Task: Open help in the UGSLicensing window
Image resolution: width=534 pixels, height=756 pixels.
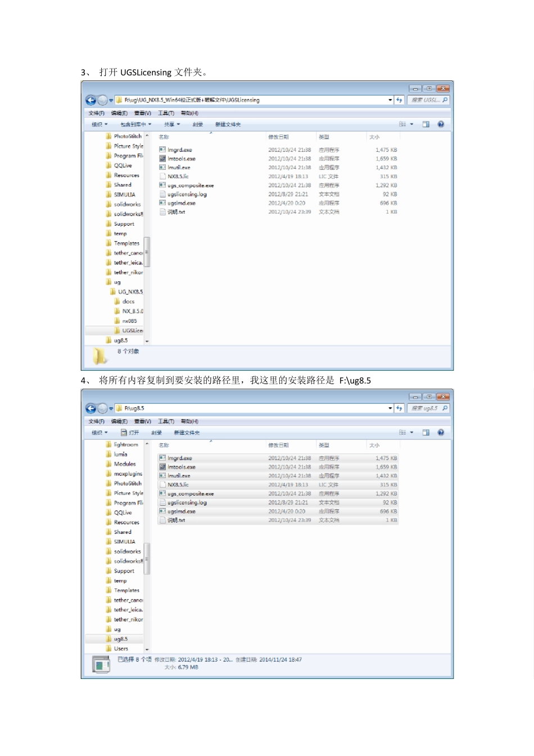Action: click(441, 124)
